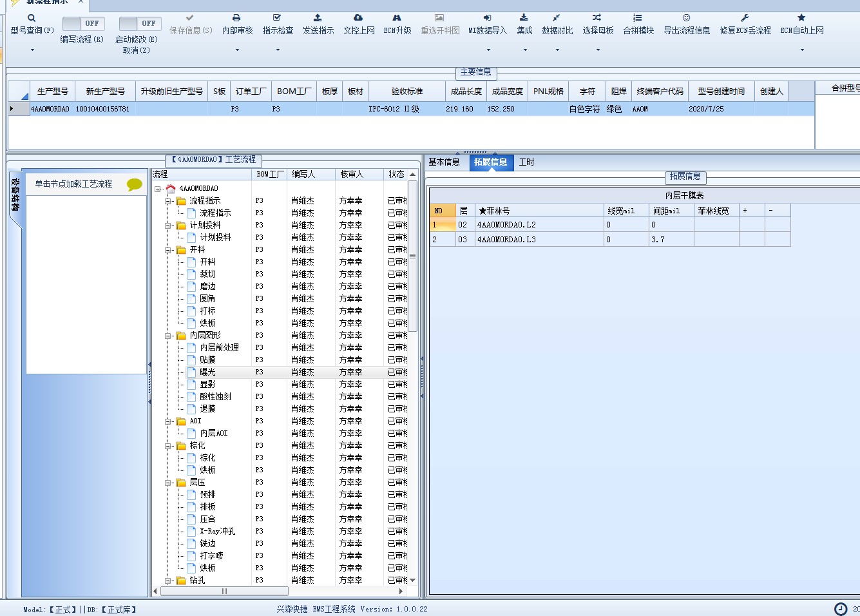The width and height of the screenshot is (860, 616).
Task: Click the 导出流程信息 smiley icon
Action: [687, 18]
